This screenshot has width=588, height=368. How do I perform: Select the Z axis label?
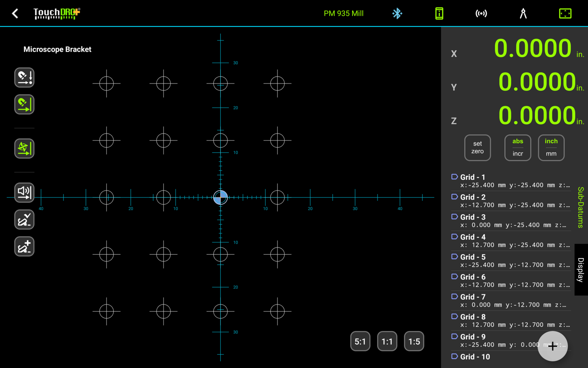pos(454,121)
